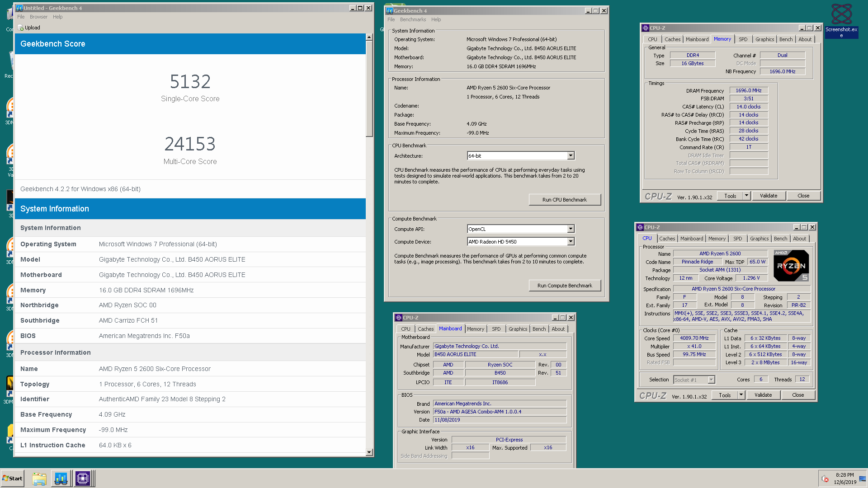This screenshot has width=868, height=488.
Task: Click the Start button
Action: [12, 479]
